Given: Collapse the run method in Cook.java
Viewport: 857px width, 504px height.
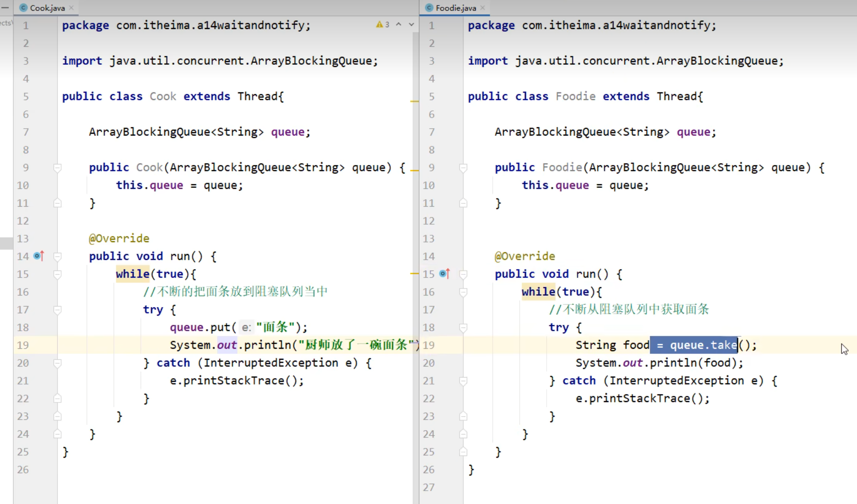Looking at the screenshot, I should click(57, 256).
